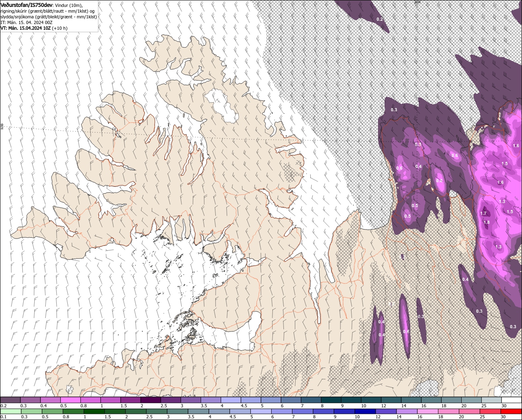Click the 'VT: Mán. 15.04.2024 10Z' valid time line
Viewport: 522px width, 420px height.
click(x=26, y=28)
